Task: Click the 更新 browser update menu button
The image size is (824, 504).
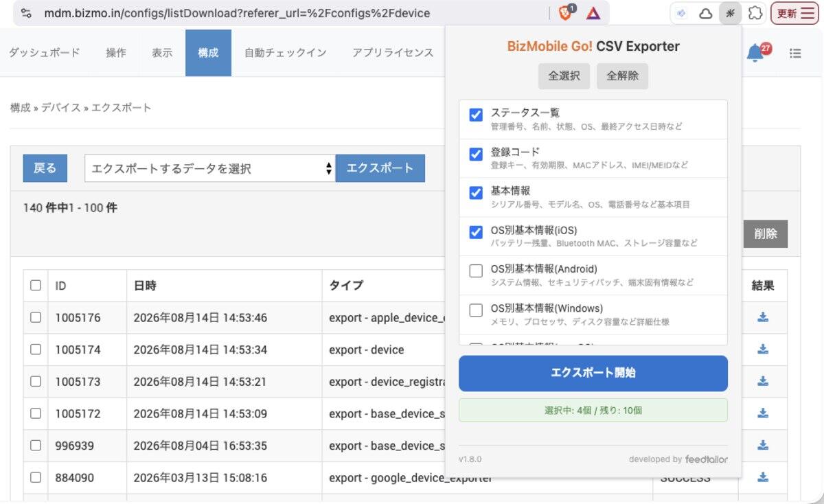Action: (x=794, y=13)
